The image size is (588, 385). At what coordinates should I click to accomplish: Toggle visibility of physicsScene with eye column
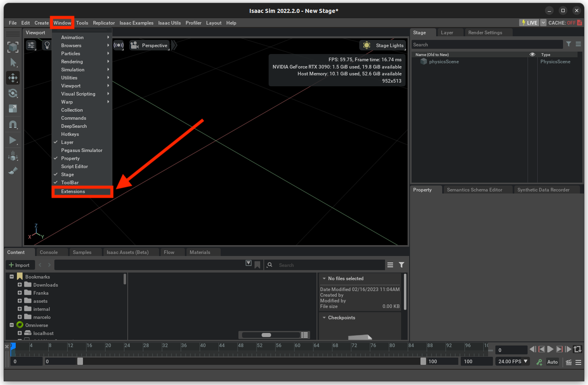point(532,61)
